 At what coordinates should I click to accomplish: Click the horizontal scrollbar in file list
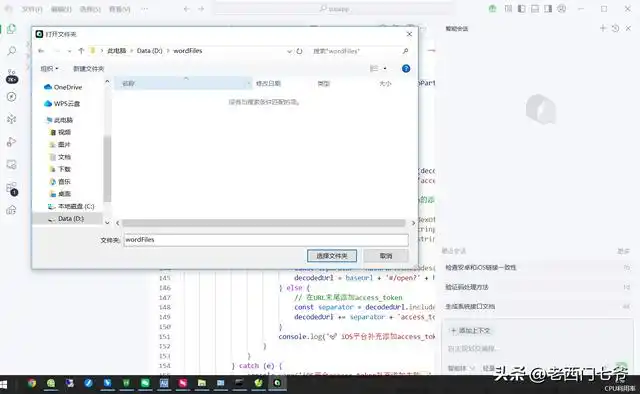[264, 223]
